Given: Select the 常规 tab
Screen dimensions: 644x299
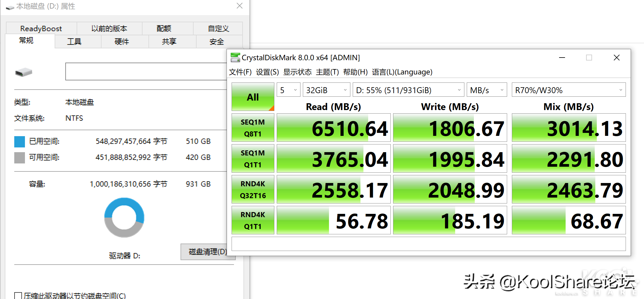Looking at the screenshot, I should click(30, 41).
